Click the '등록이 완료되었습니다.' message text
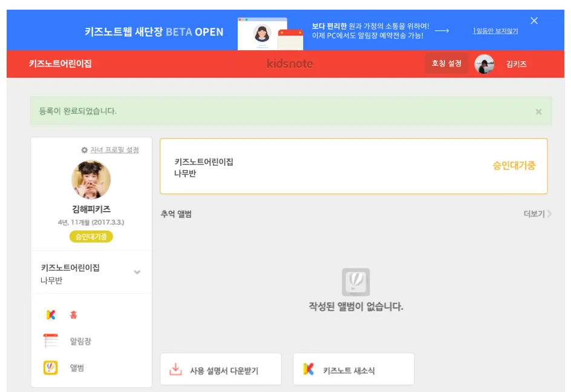This screenshot has width=571, height=392. pyautogui.click(x=77, y=111)
